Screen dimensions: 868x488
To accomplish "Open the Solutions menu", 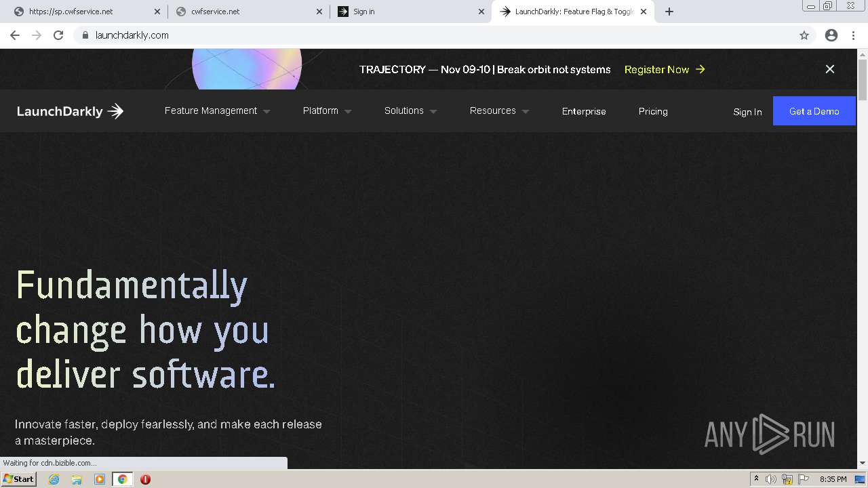I will (404, 110).
